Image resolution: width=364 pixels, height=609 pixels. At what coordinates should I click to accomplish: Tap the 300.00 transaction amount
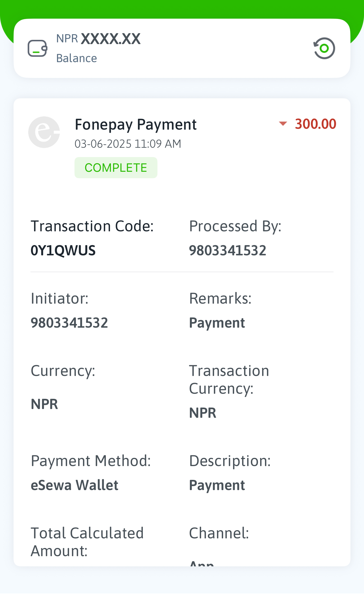pos(315,124)
